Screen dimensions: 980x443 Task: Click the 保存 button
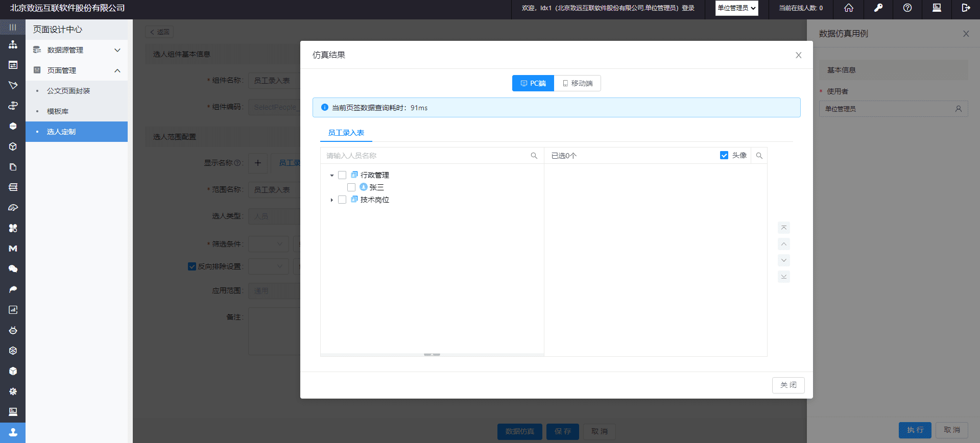[563, 432]
